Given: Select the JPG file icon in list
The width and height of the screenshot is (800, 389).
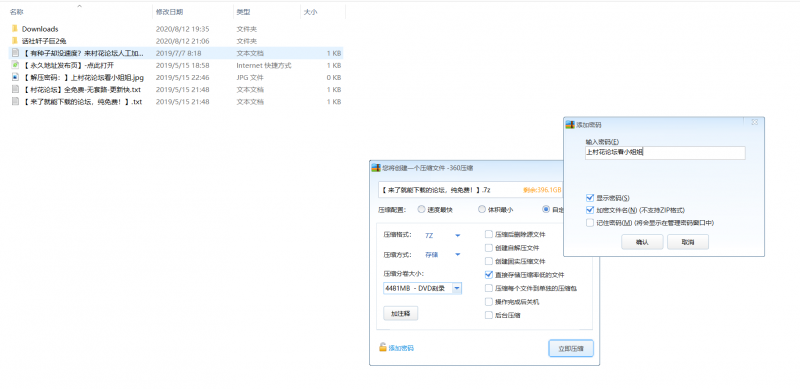Looking at the screenshot, I should pyautogui.click(x=15, y=77).
